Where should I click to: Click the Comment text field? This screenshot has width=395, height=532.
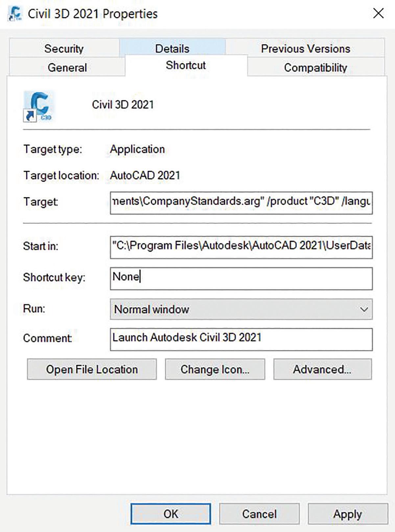(x=241, y=339)
